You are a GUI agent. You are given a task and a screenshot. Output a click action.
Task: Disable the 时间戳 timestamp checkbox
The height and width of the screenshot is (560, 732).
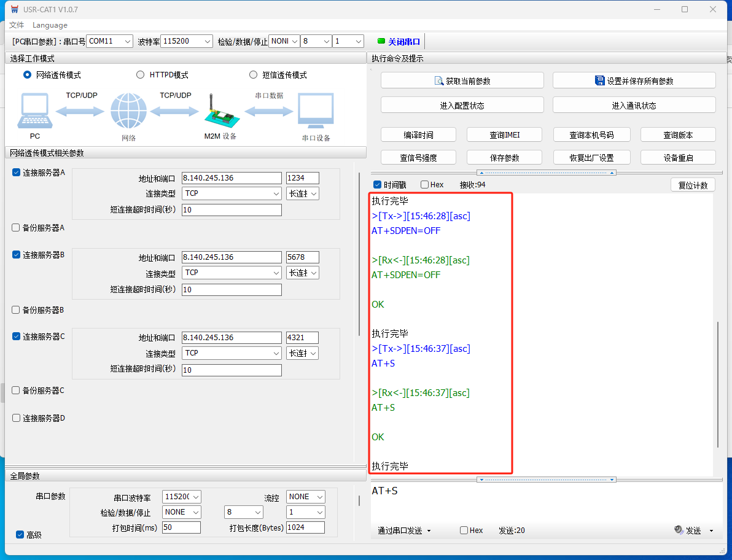point(378,185)
